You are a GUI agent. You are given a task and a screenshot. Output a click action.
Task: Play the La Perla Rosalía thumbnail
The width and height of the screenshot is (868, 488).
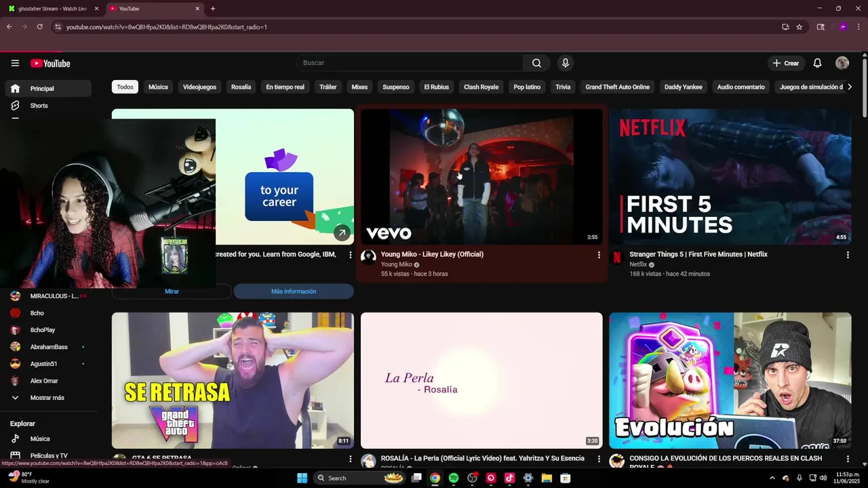[x=481, y=380]
